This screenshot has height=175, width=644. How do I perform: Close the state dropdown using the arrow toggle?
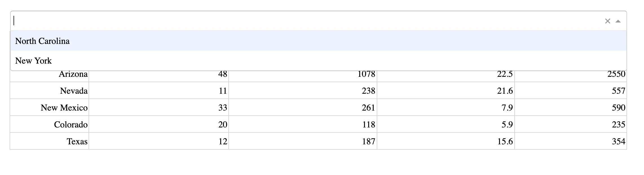[x=618, y=21]
